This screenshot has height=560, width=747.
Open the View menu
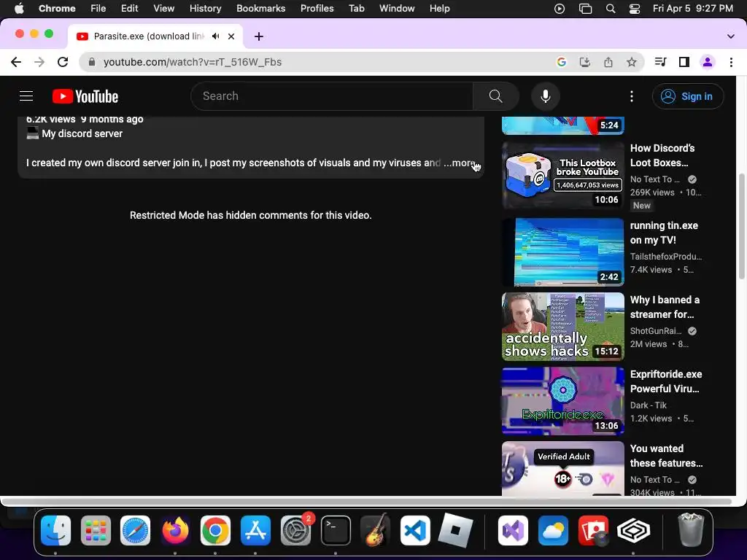[x=163, y=9]
